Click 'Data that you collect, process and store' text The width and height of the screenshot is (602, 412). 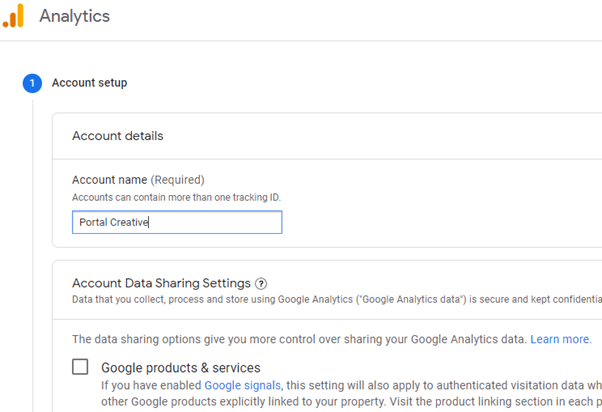coord(337,299)
